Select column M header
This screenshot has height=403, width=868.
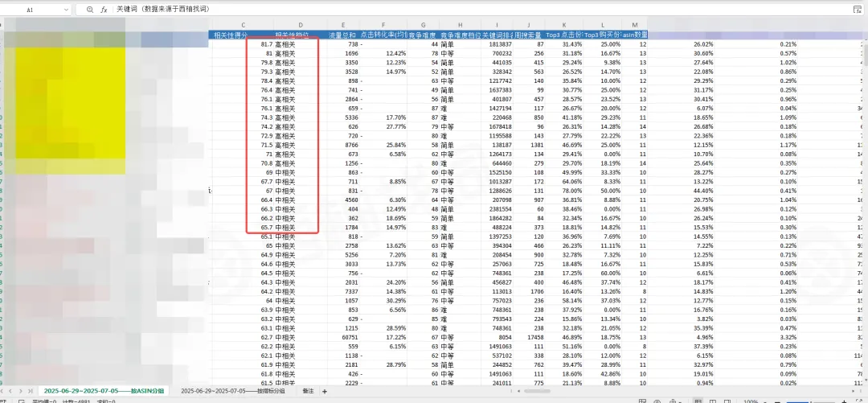635,25
